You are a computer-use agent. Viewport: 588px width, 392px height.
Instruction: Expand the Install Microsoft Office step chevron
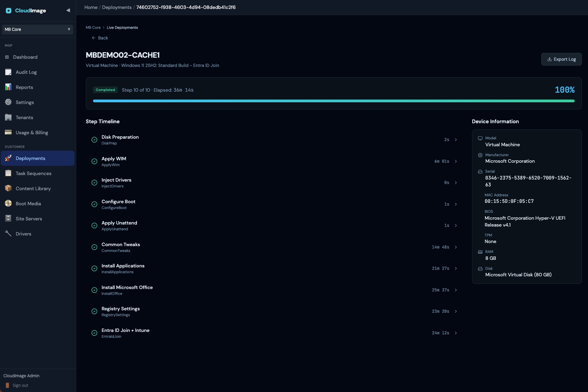pos(456,290)
